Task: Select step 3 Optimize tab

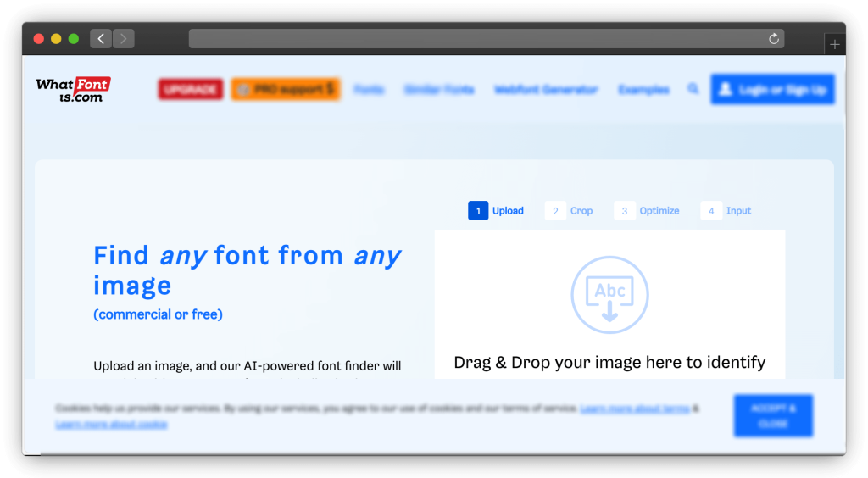Action: tap(648, 211)
